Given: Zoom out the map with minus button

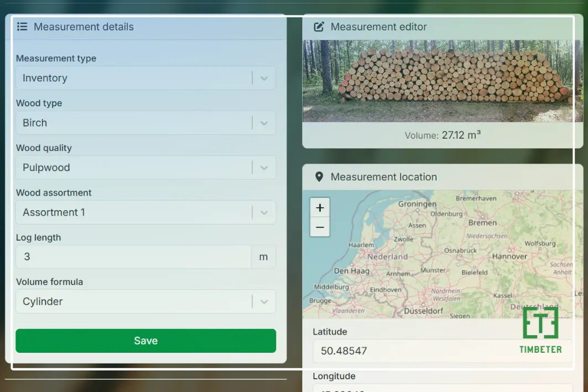Looking at the screenshot, I should point(320,227).
